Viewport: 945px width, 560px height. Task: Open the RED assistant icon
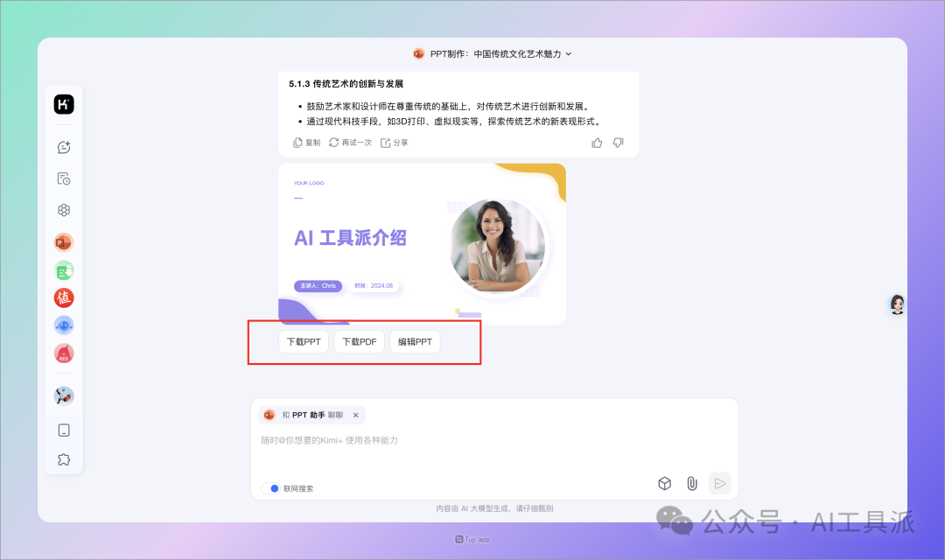(64, 353)
